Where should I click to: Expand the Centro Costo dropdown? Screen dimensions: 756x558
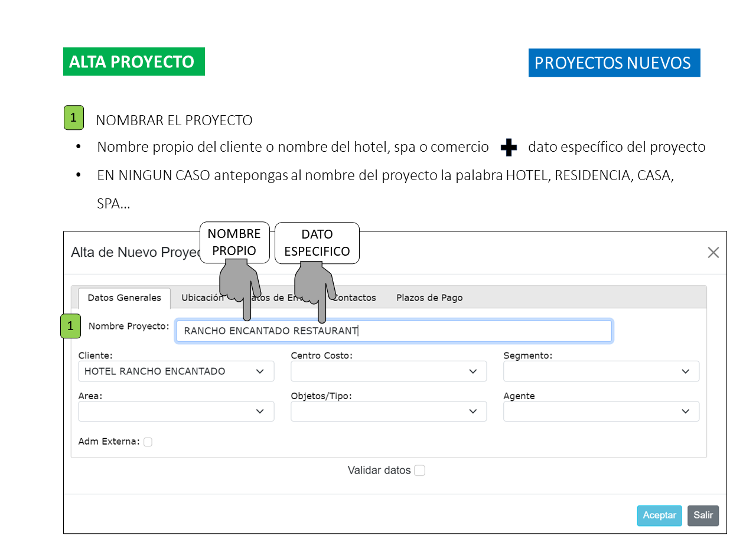(x=389, y=371)
